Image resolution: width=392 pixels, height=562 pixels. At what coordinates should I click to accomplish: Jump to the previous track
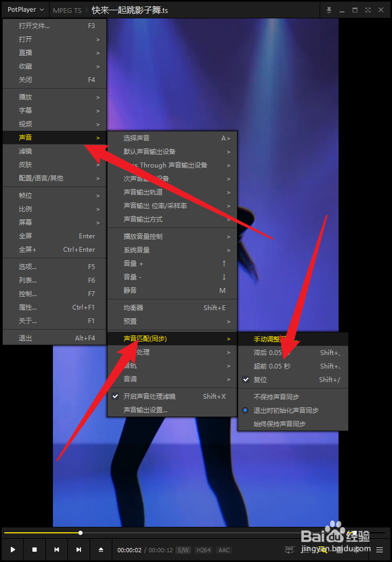(57, 550)
